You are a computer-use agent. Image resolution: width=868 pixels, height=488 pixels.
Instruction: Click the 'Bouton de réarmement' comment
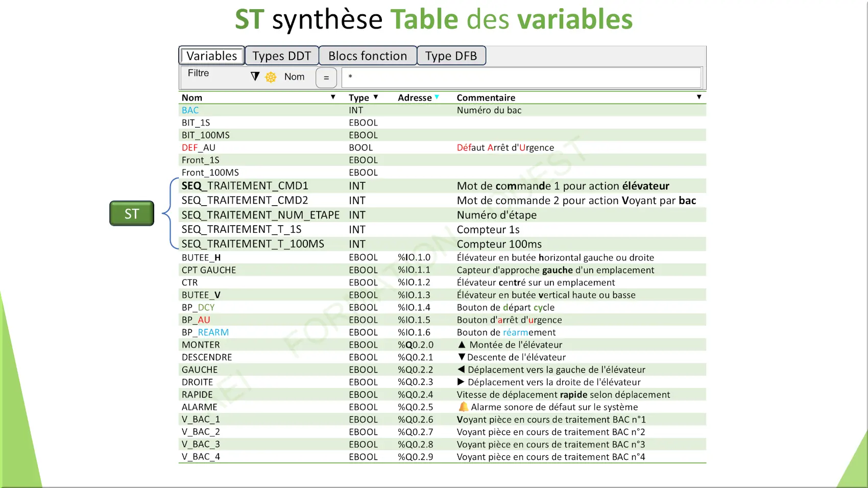point(506,332)
